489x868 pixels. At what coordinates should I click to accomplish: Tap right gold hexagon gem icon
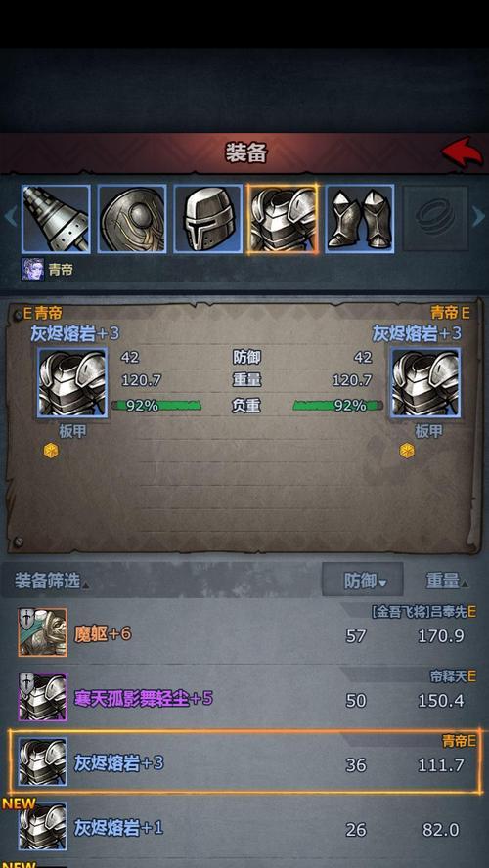click(407, 451)
